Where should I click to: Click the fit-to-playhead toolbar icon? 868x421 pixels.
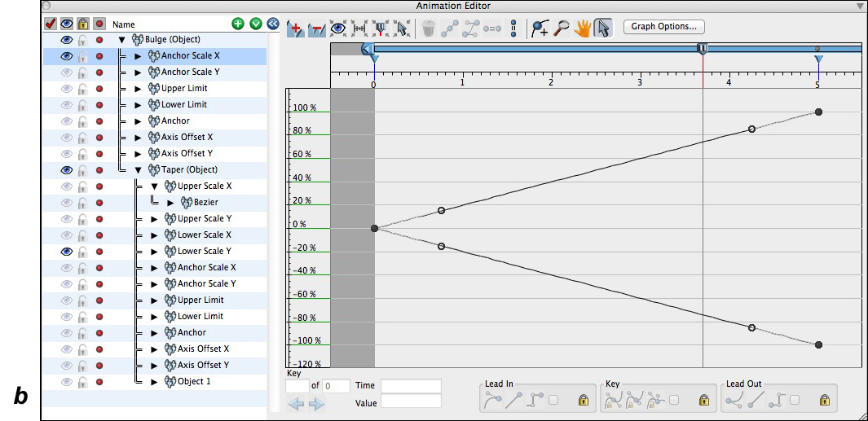(381, 29)
